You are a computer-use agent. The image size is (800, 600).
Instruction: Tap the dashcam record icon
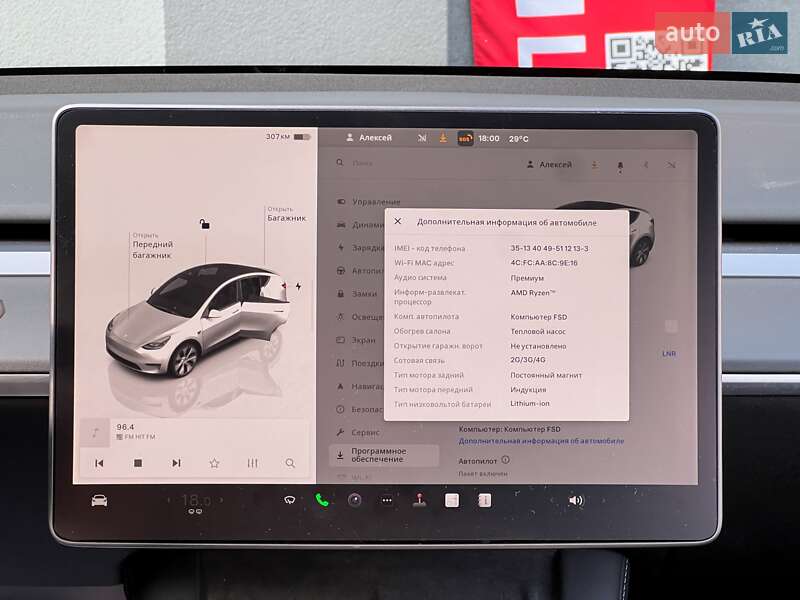[353, 498]
